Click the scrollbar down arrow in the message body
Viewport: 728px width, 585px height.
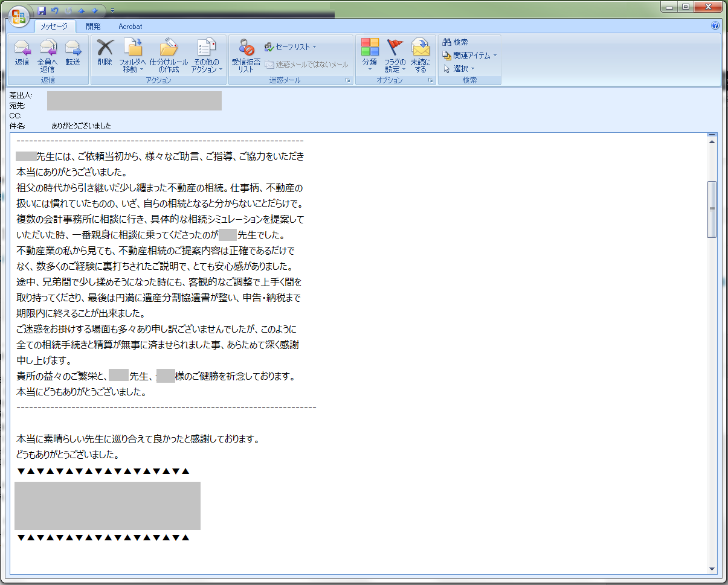pos(712,569)
